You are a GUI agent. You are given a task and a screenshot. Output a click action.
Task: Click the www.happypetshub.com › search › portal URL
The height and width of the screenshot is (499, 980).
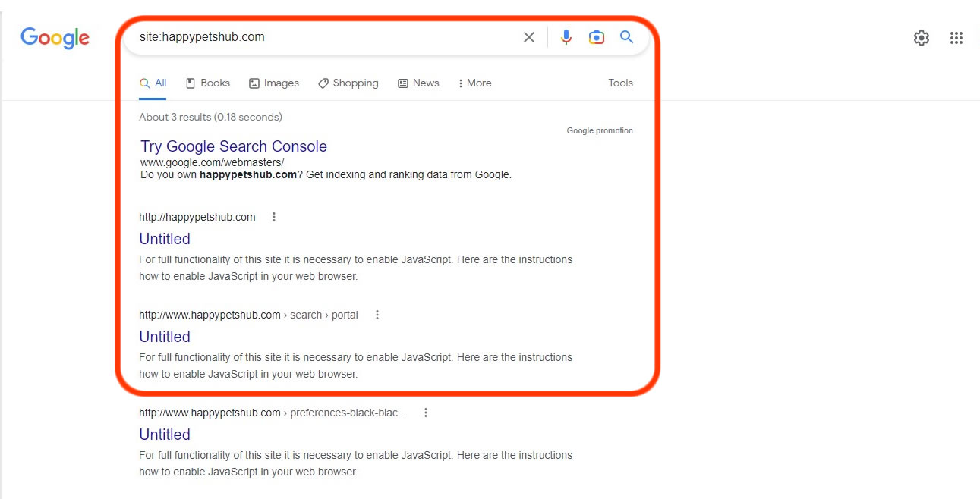[248, 315]
